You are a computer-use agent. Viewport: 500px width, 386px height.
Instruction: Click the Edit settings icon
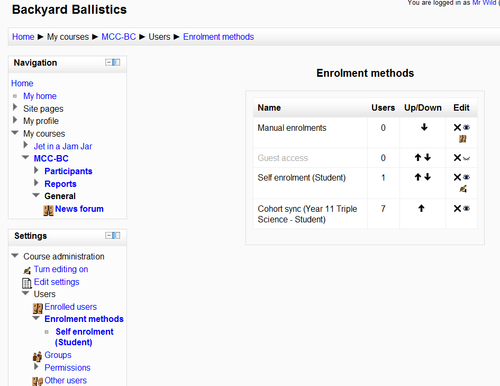coord(27,283)
